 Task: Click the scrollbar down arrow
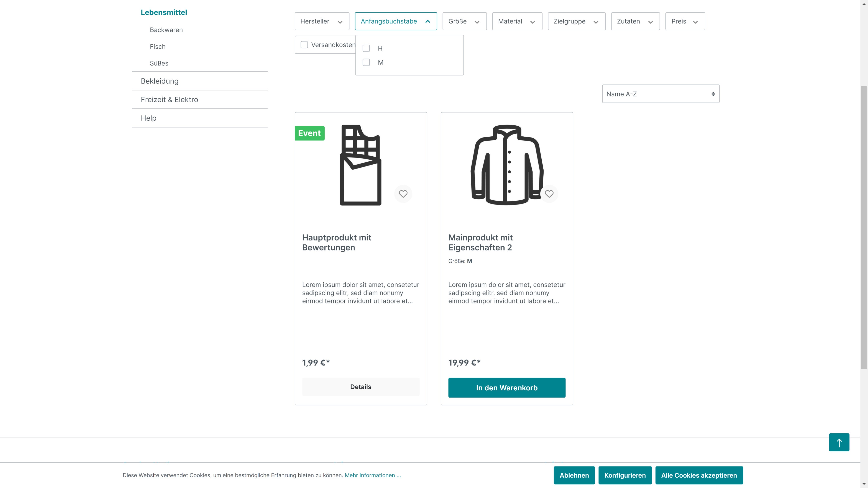click(x=864, y=484)
